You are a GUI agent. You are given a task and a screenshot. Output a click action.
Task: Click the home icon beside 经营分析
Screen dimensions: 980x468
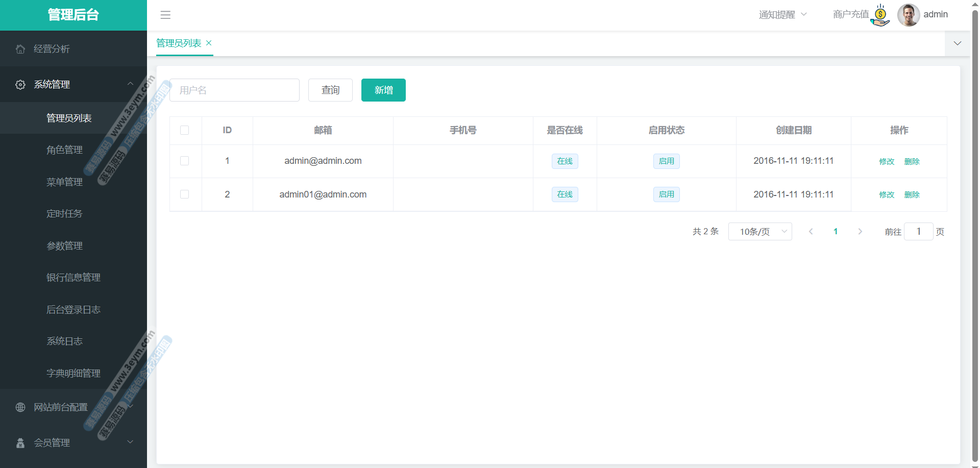click(20, 49)
